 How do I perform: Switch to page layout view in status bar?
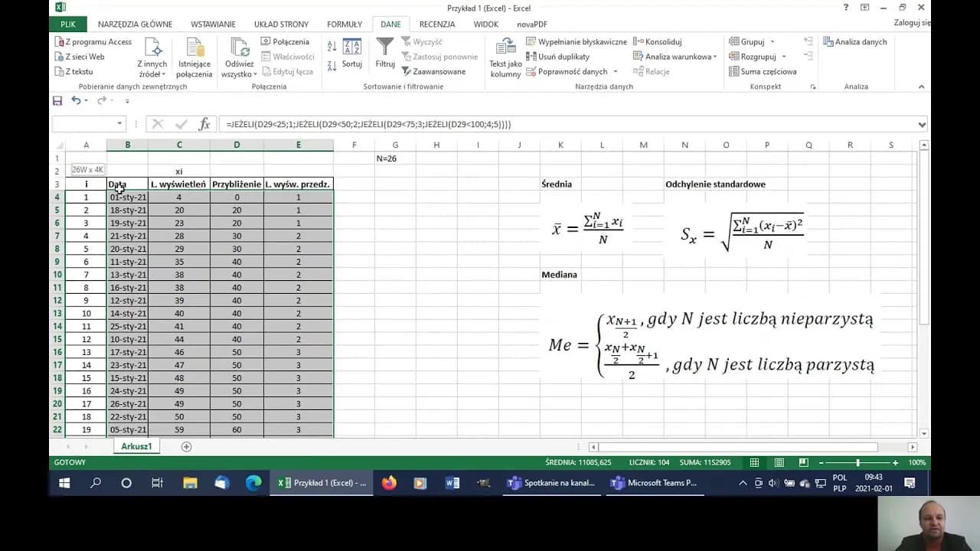(779, 463)
